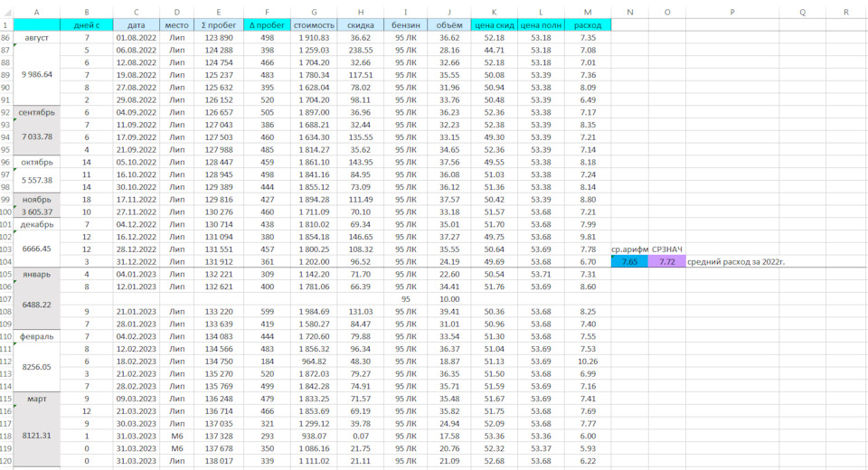Select row 104 header
The height and width of the screenshot is (470, 868).
(x=6, y=262)
